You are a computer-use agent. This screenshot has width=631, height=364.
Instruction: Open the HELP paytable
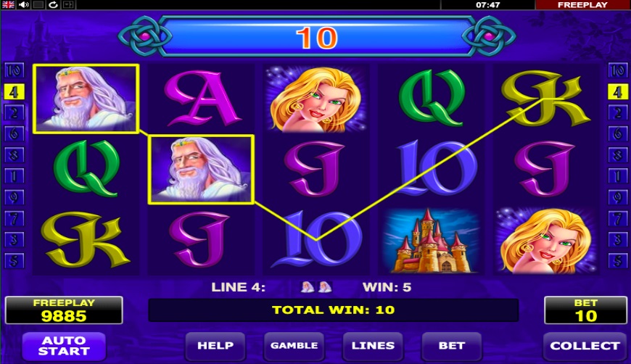point(215,345)
